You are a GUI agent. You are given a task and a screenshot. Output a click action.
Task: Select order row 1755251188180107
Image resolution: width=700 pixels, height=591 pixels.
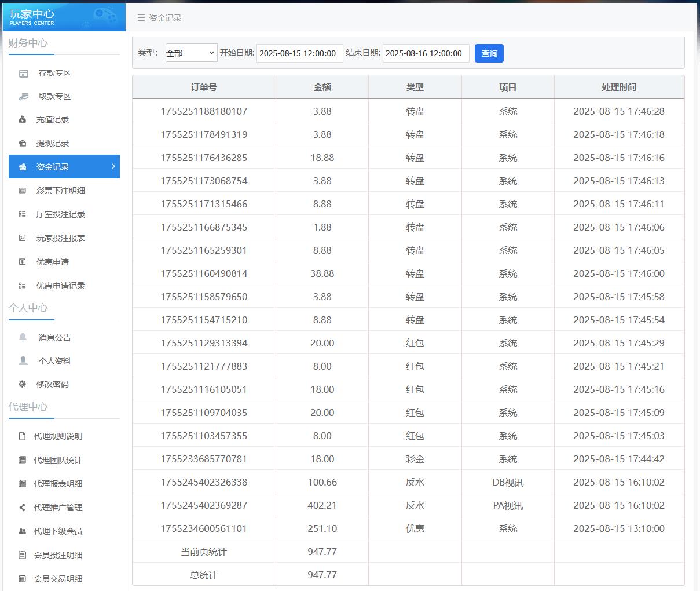pos(204,111)
